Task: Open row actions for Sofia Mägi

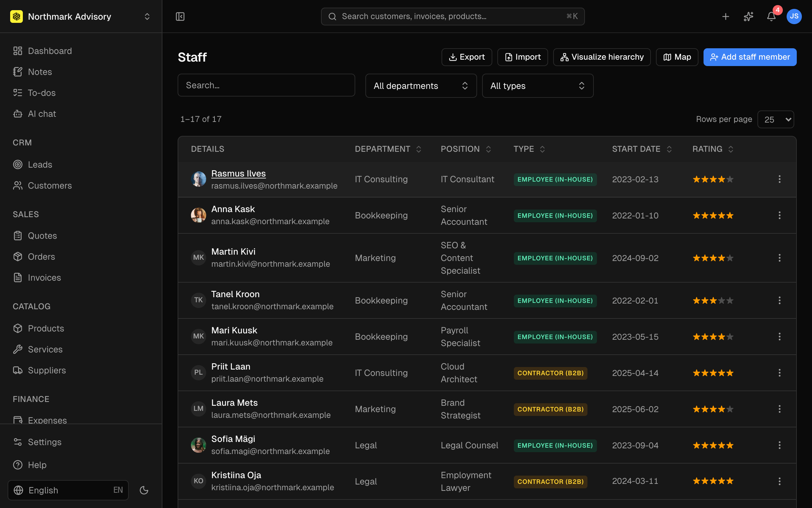Action: click(779, 445)
